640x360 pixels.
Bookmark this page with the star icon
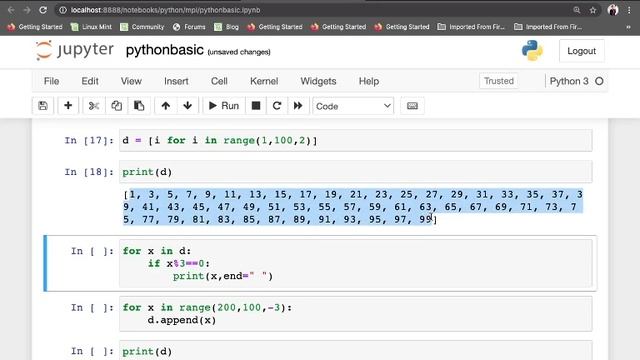pos(593,10)
